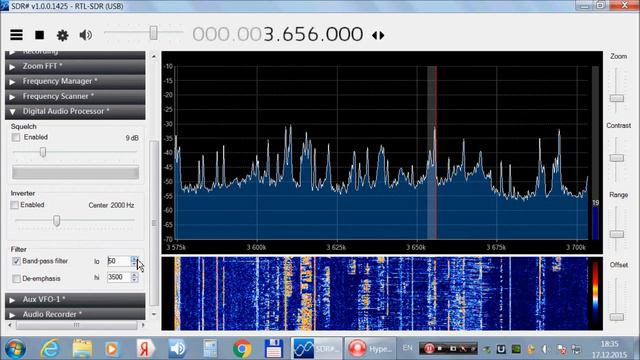This screenshot has width=640, height=360.
Task: Switch to the Hype... recorder taskbar button
Action: [370, 349]
